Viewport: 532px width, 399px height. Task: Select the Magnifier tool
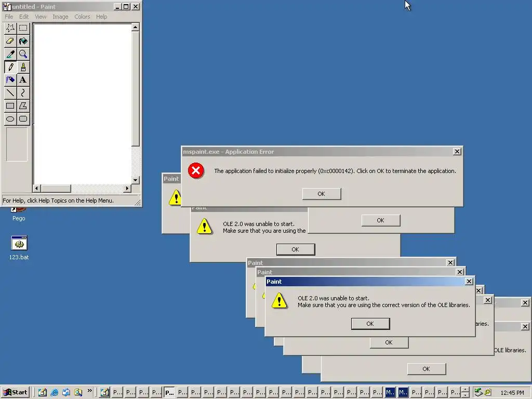tap(23, 54)
